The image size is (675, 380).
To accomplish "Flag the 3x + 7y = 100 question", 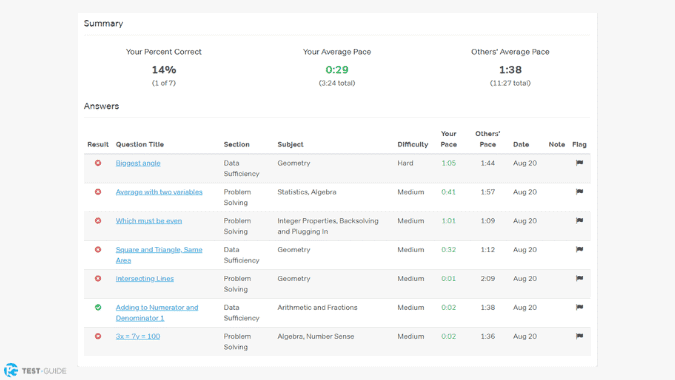I will click(579, 336).
